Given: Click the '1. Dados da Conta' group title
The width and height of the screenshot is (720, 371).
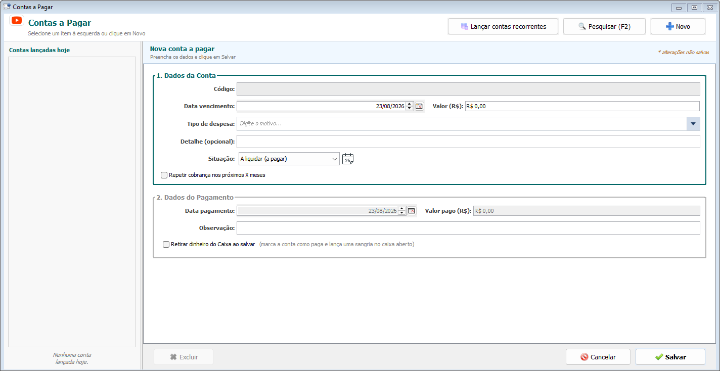Looking at the screenshot, I should 186,75.
